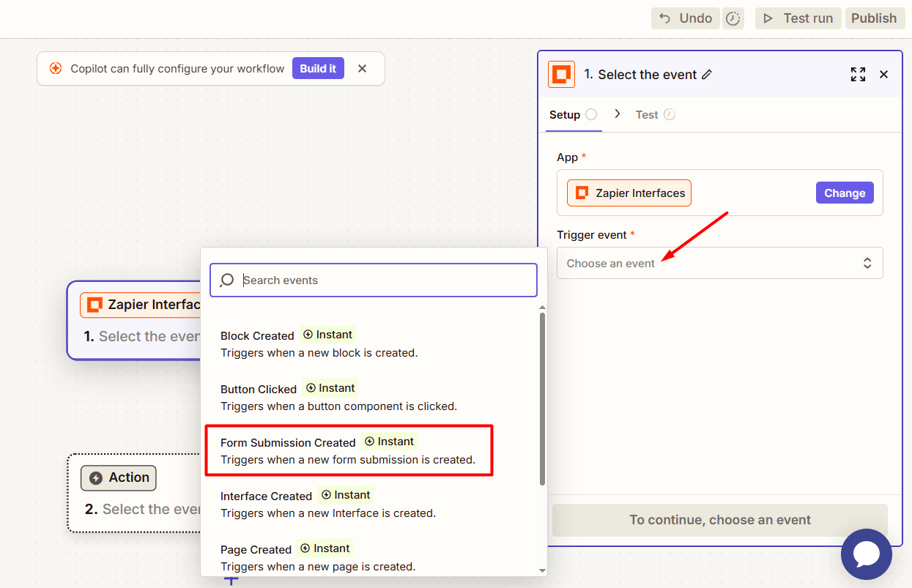Click the Test status clock icon
912x588 pixels.
tap(670, 114)
